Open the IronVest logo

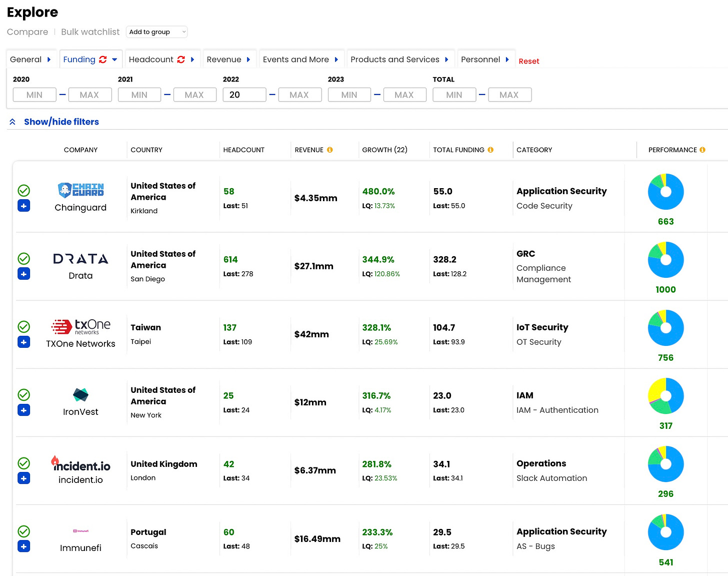click(x=80, y=395)
